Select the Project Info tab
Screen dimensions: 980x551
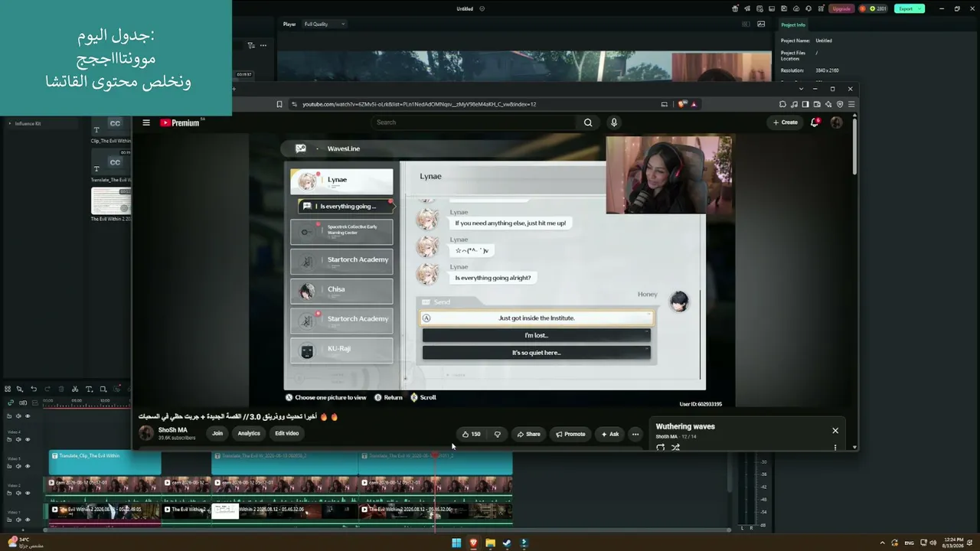[x=793, y=24]
